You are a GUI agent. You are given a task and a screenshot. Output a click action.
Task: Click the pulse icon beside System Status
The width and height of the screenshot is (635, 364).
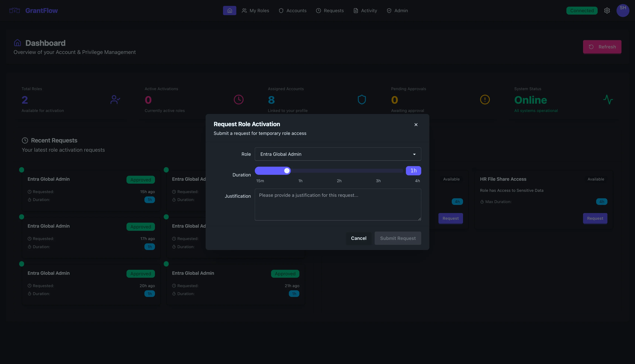[x=608, y=100]
